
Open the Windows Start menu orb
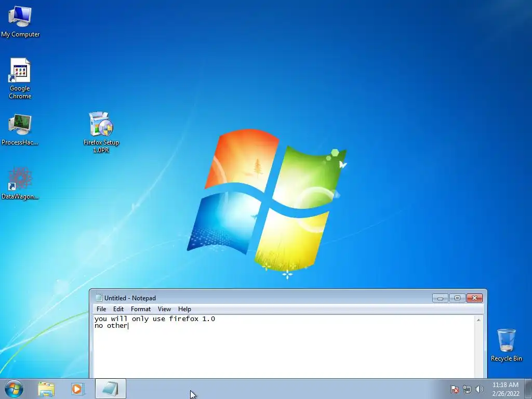14,389
